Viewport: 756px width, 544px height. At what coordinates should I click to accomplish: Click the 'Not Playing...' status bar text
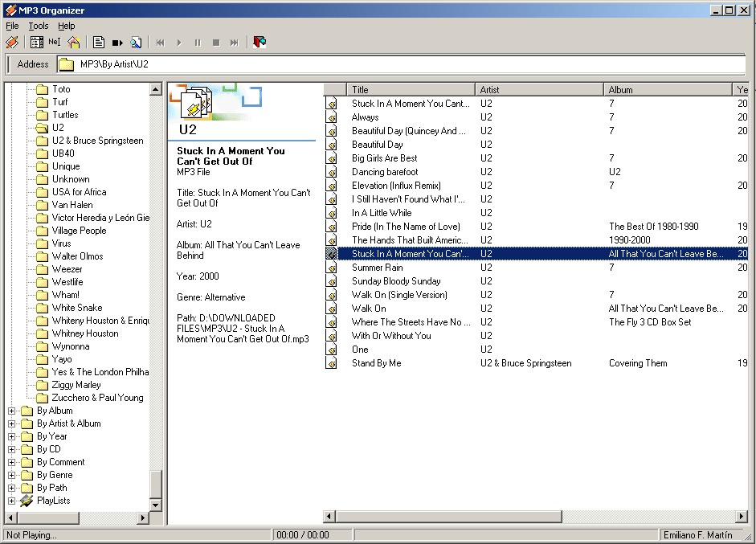(x=31, y=535)
